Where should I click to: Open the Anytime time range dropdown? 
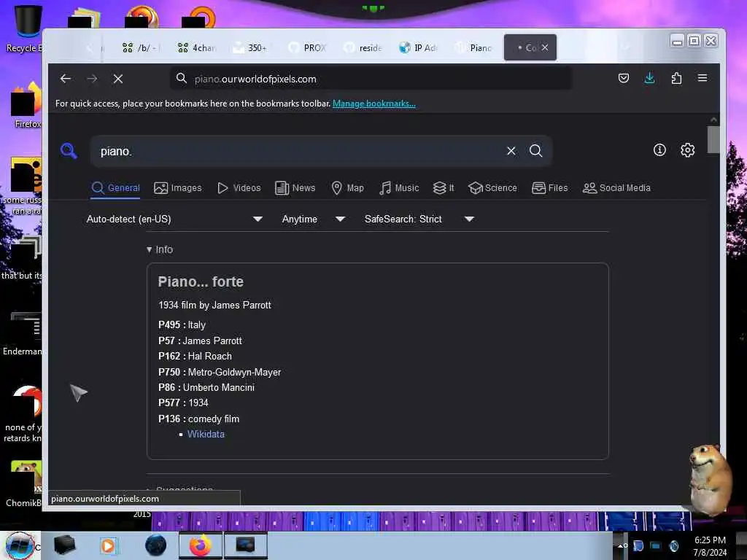click(314, 219)
